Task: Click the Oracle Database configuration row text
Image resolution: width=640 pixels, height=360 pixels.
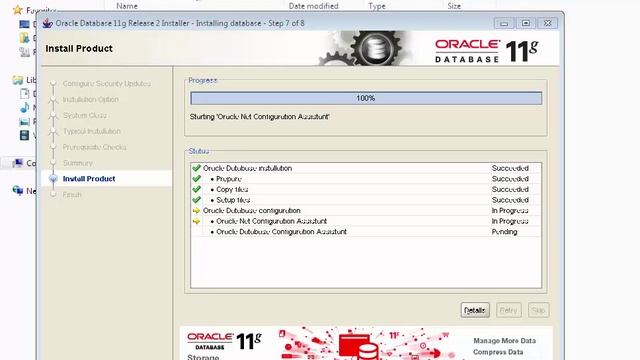Action: pyautogui.click(x=252, y=211)
